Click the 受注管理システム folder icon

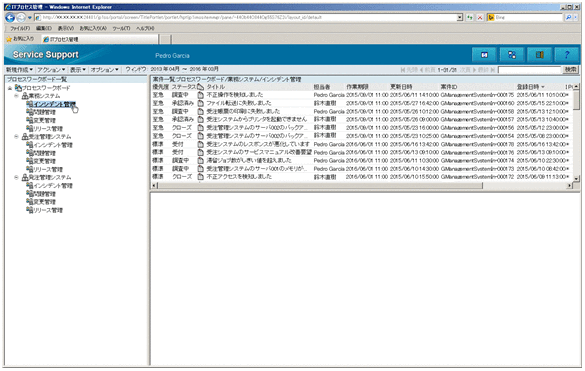point(25,137)
